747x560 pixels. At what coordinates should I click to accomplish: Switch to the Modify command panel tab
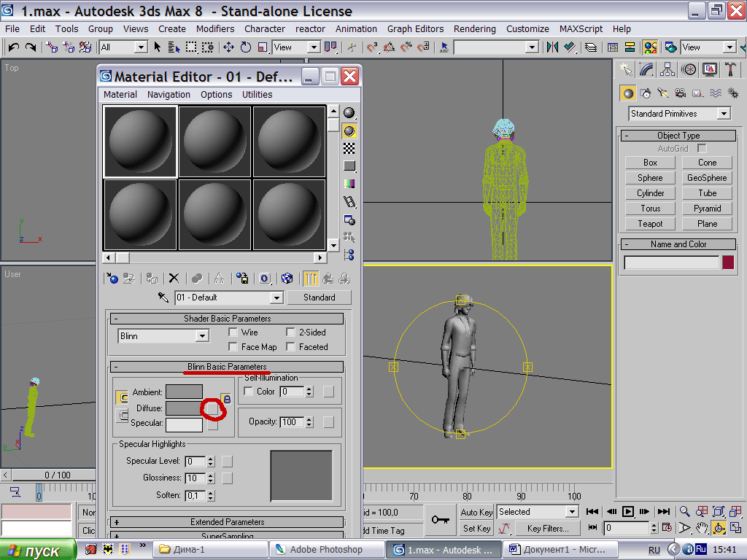pos(646,70)
